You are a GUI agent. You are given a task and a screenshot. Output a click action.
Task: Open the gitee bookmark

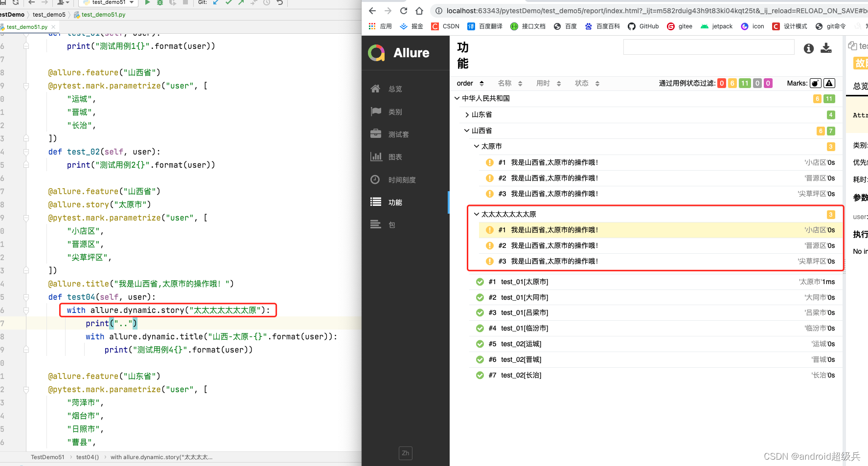pos(680,26)
